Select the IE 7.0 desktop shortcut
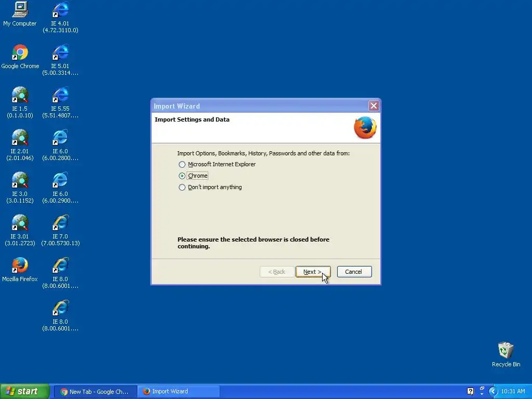532x399 pixels. pos(60,230)
